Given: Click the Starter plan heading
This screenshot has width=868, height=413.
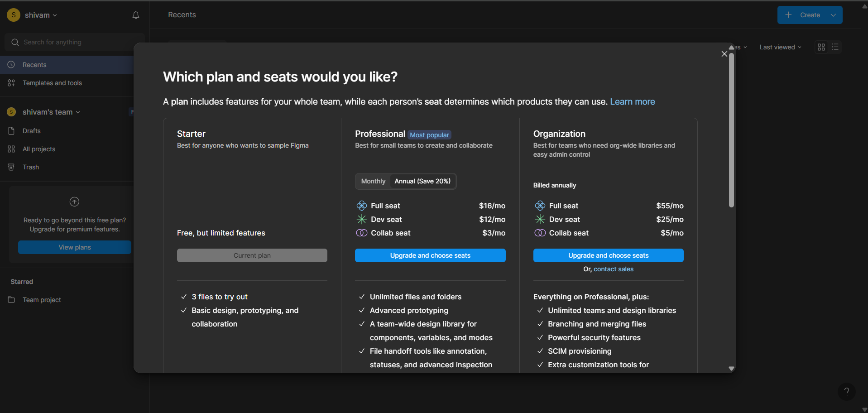Looking at the screenshot, I should (x=191, y=134).
